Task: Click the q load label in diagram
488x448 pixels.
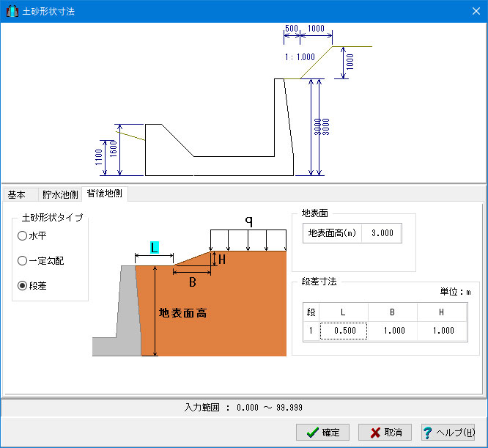Action: (x=248, y=221)
